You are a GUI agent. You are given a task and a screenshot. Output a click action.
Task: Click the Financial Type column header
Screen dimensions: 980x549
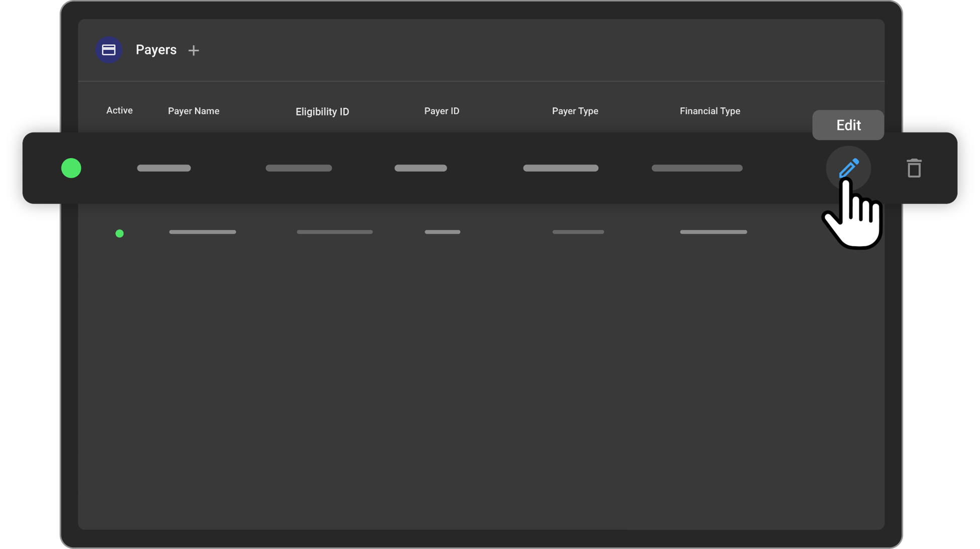click(x=710, y=111)
